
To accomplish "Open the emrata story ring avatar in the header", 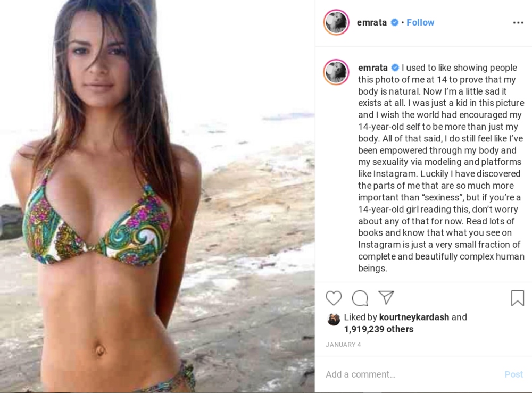I will [x=336, y=22].
